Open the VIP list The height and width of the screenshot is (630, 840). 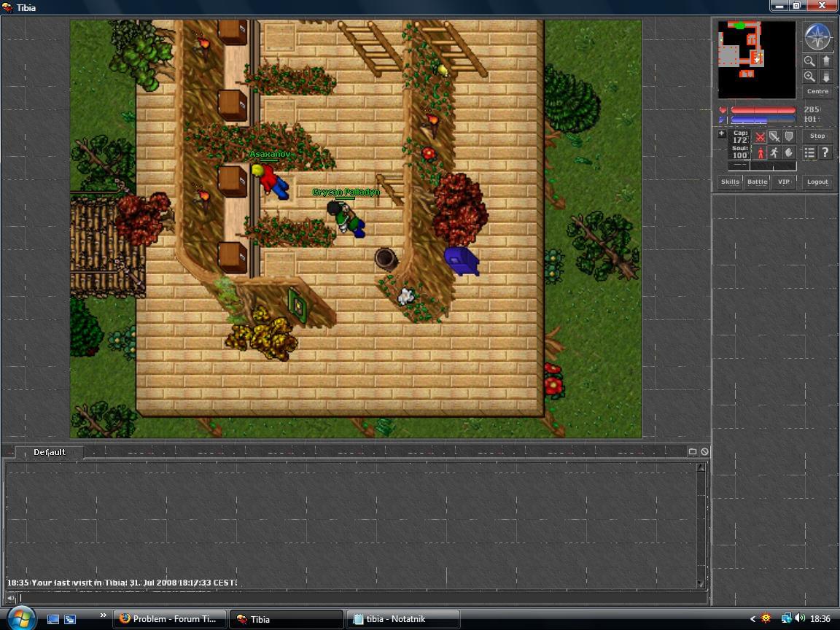[784, 182]
